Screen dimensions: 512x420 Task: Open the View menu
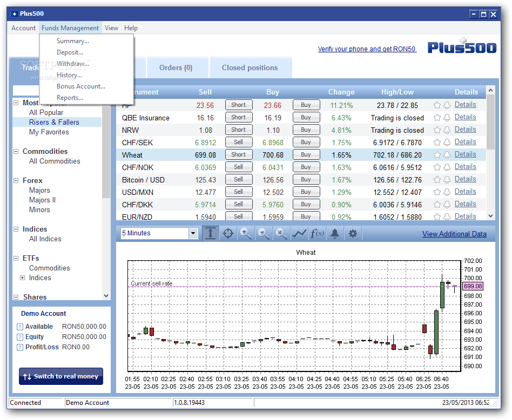[x=111, y=28]
